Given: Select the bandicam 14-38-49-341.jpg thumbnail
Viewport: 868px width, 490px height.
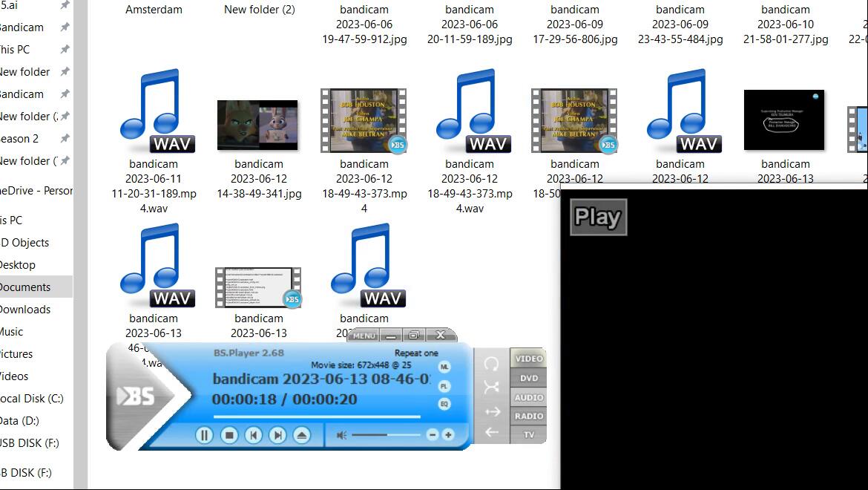Looking at the screenshot, I should [257, 125].
